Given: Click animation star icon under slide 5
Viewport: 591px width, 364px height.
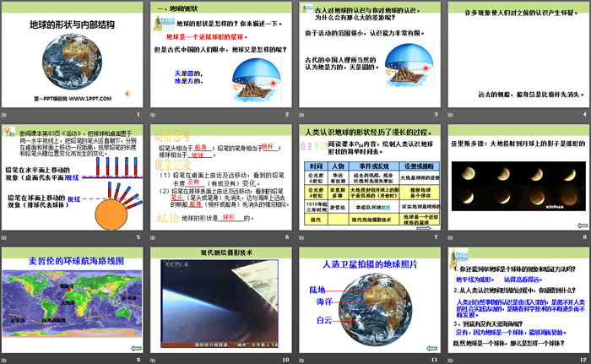Looking at the screenshot, I should coord(4,237).
